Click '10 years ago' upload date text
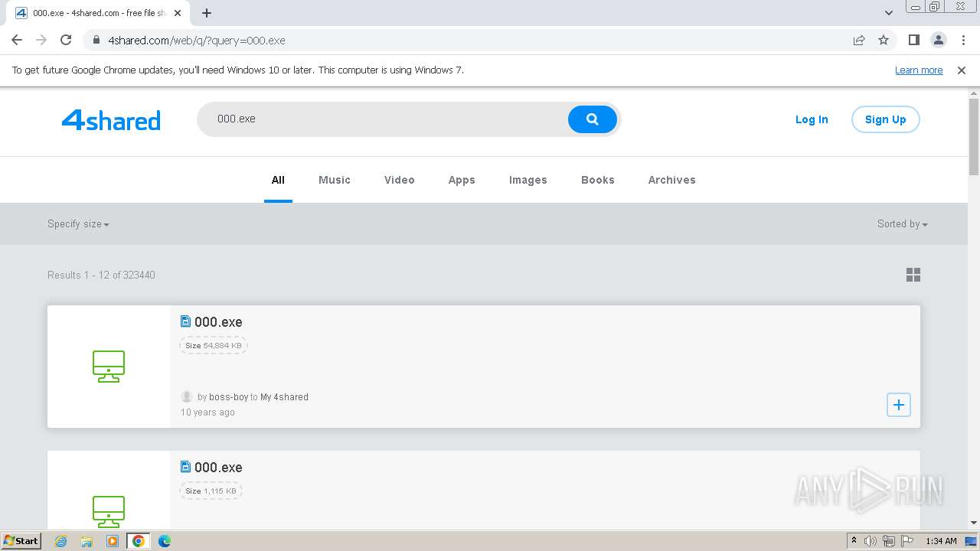This screenshot has height=551, width=980. pos(207,412)
